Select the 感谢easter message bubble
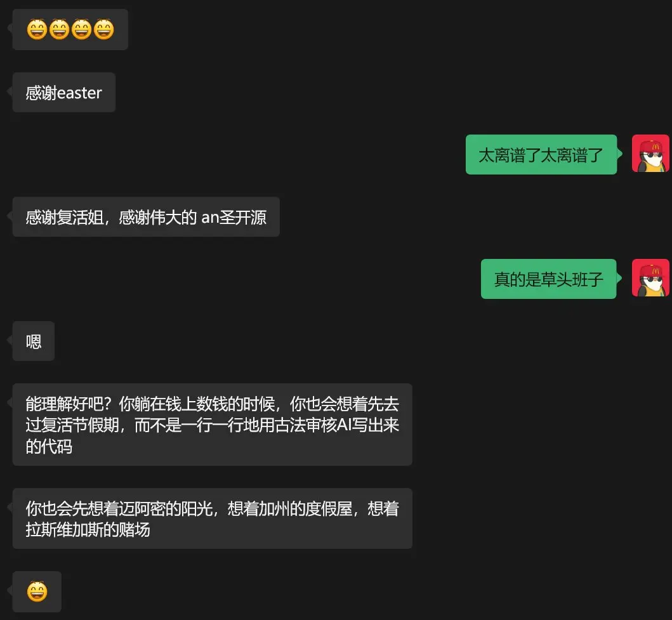Image resolution: width=672 pixels, height=620 pixels. coord(64,93)
